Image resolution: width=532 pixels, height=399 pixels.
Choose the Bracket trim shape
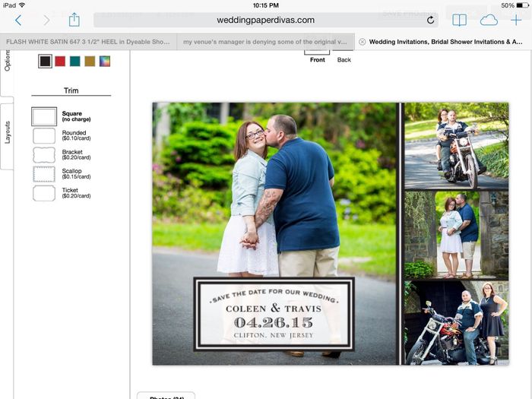[x=44, y=155]
